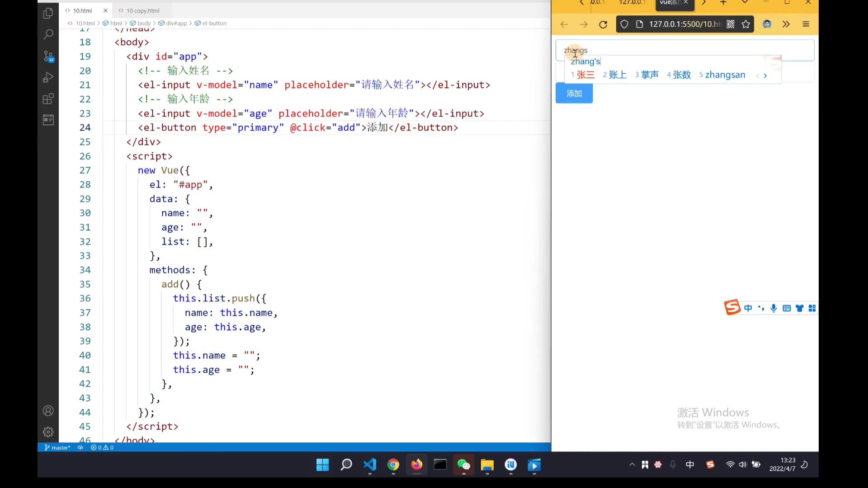The image size is (868, 488).
Task: Go to next IME candidate page
Action: [x=765, y=76]
